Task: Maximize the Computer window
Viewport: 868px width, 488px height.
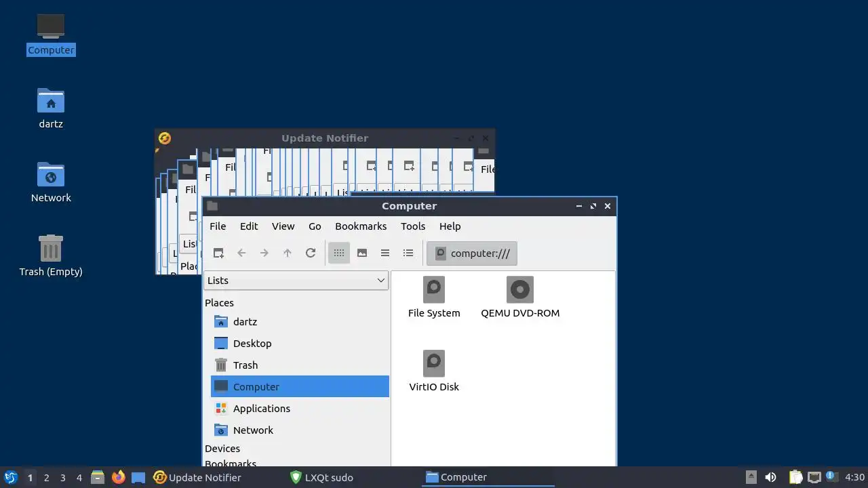Action: (x=593, y=206)
